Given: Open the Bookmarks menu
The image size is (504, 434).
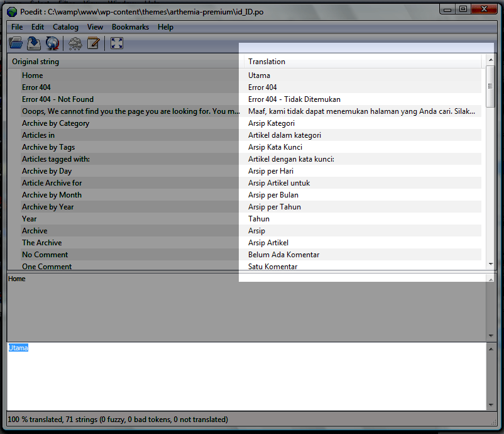Looking at the screenshot, I should [130, 27].
